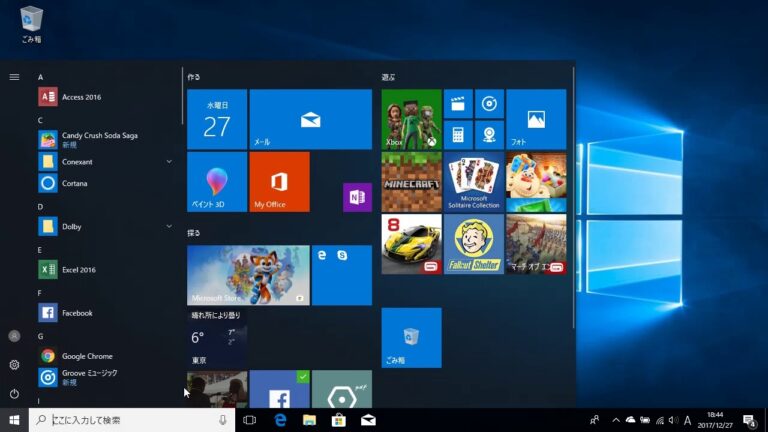768x432 pixels.
Task: Open OneDrive cloud icon in tray
Action: pyautogui.click(x=630, y=420)
